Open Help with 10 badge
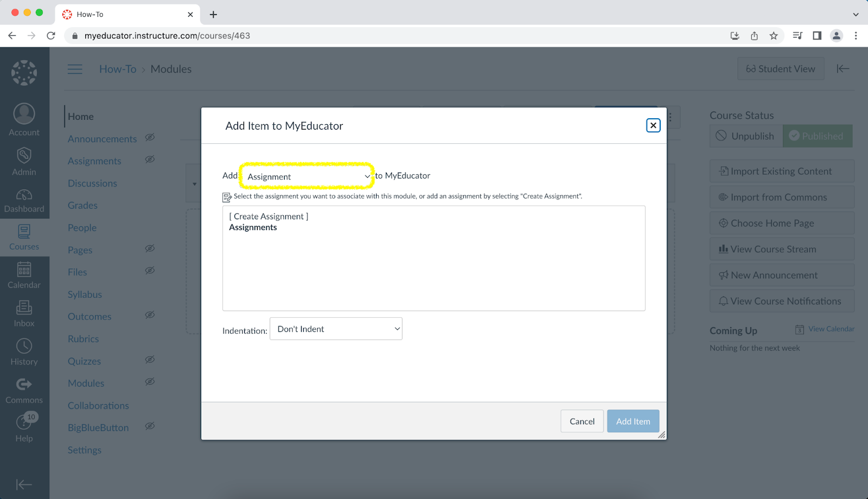This screenshot has width=868, height=499. point(24,428)
